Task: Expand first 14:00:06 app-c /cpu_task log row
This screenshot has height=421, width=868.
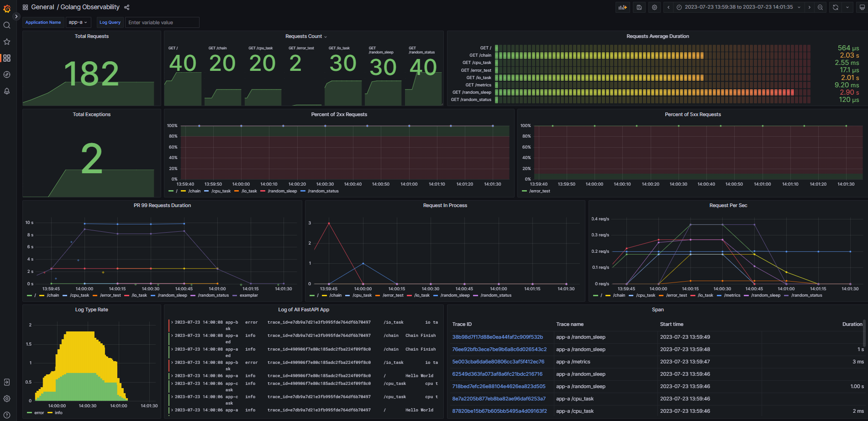Action: [172, 384]
